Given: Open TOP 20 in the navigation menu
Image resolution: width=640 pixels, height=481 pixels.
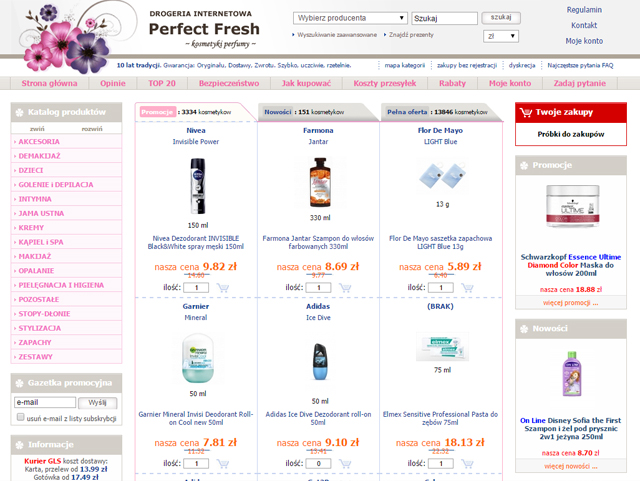Looking at the screenshot, I should click(162, 83).
